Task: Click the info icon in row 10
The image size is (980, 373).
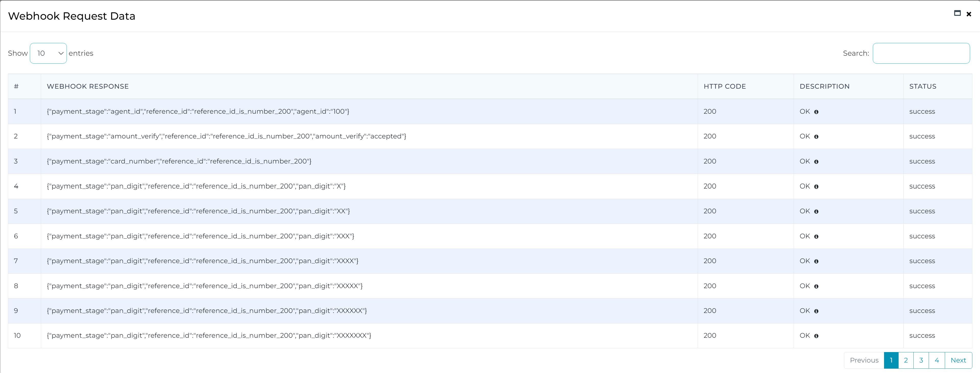Action: click(816, 336)
